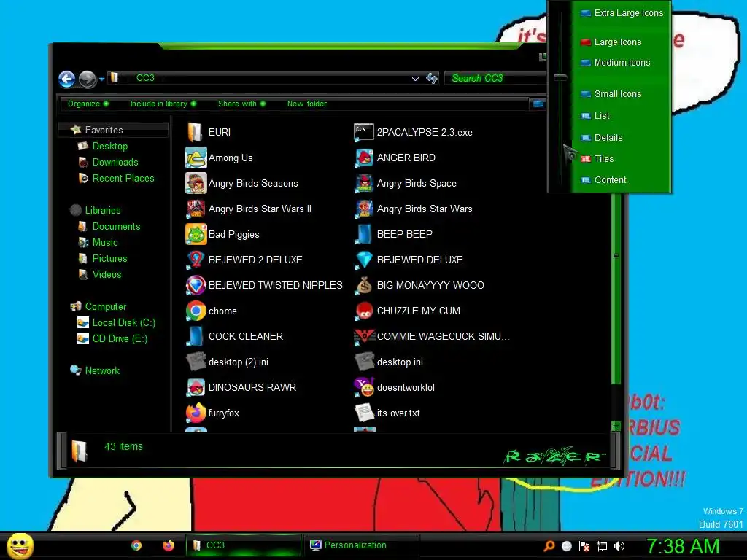Open Include in library dropdown
Screen dimensions: 747x560
click(x=163, y=104)
